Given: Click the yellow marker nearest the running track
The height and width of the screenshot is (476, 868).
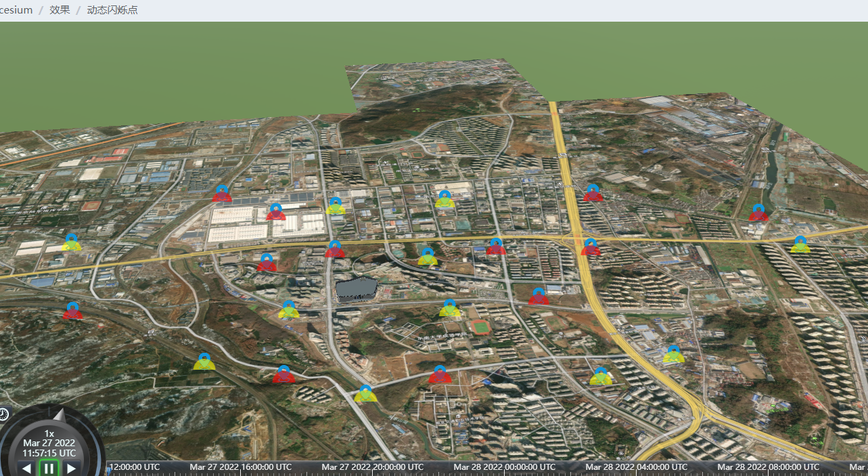Looking at the screenshot, I should tap(449, 309).
